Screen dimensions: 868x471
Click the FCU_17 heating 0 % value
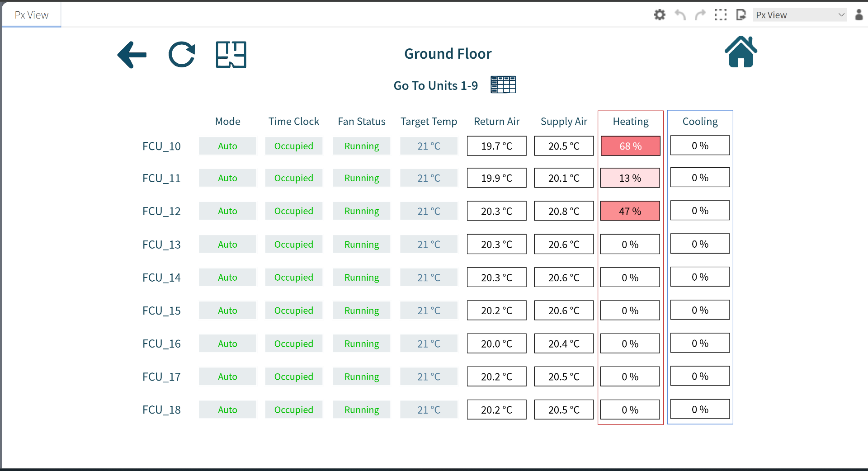point(630,377)
